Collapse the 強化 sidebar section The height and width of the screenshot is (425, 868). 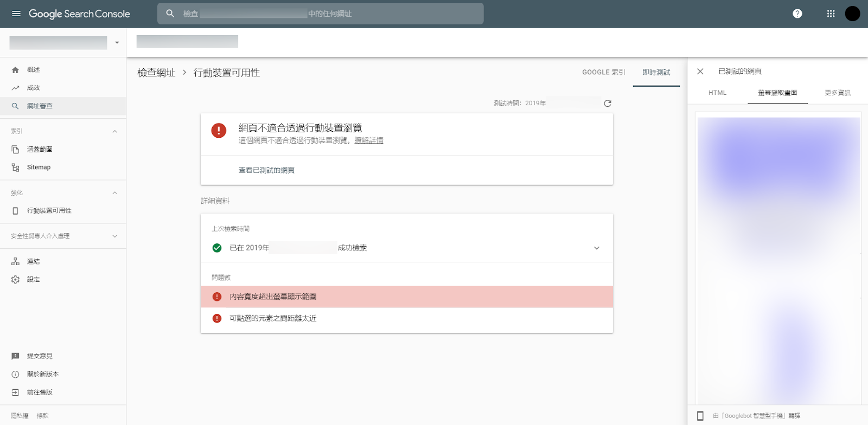pos(114,193)
